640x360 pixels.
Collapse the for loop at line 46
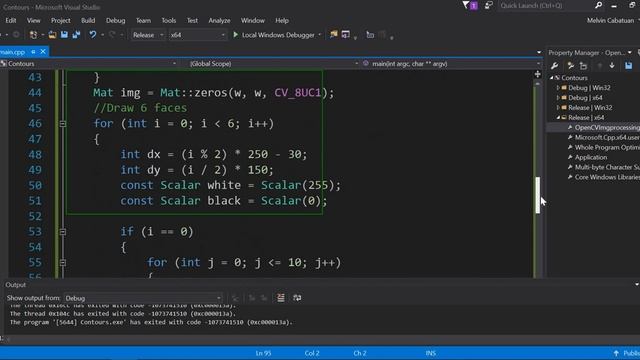pos(62,123)
